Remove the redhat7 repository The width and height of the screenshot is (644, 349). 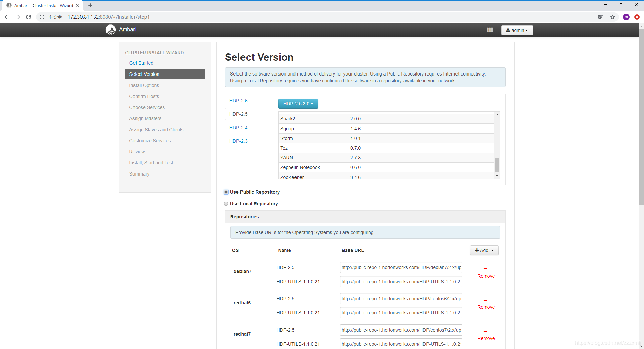tap(486, 338)
